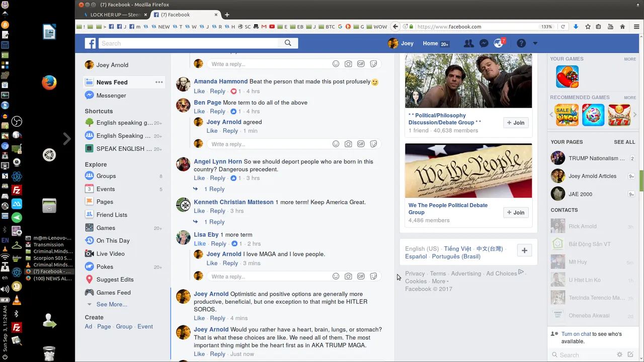This screenshot has height=362, width=644.
Task: Open SPEAK ENGLISH shortcut group
Action: [x=124, y=149]
